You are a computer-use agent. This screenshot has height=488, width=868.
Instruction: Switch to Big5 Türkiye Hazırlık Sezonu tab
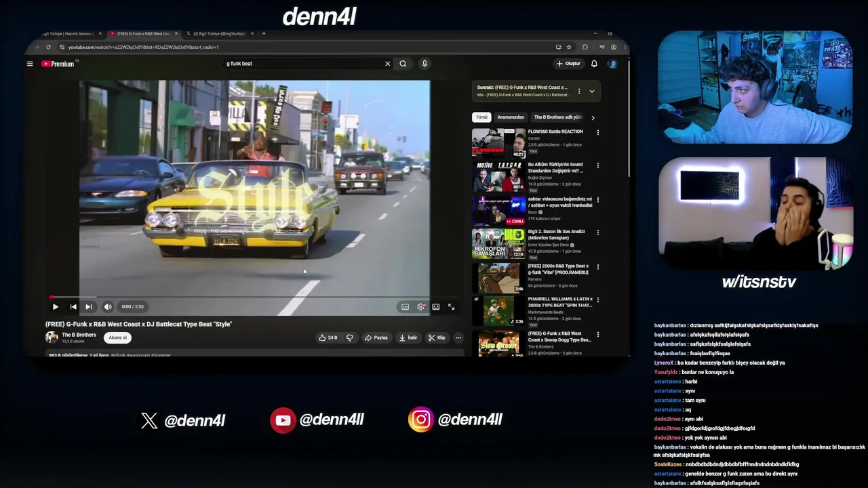pyautogui.click(x=68, y=33)
